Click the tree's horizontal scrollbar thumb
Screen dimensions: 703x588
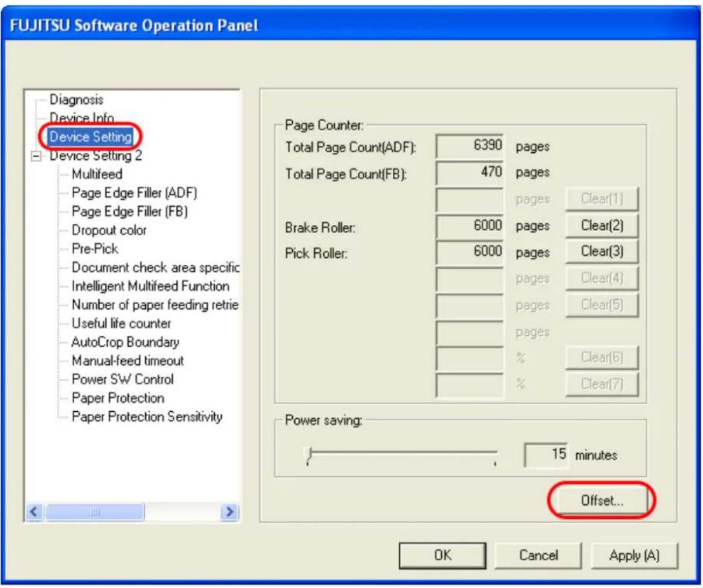pos(95,512)
